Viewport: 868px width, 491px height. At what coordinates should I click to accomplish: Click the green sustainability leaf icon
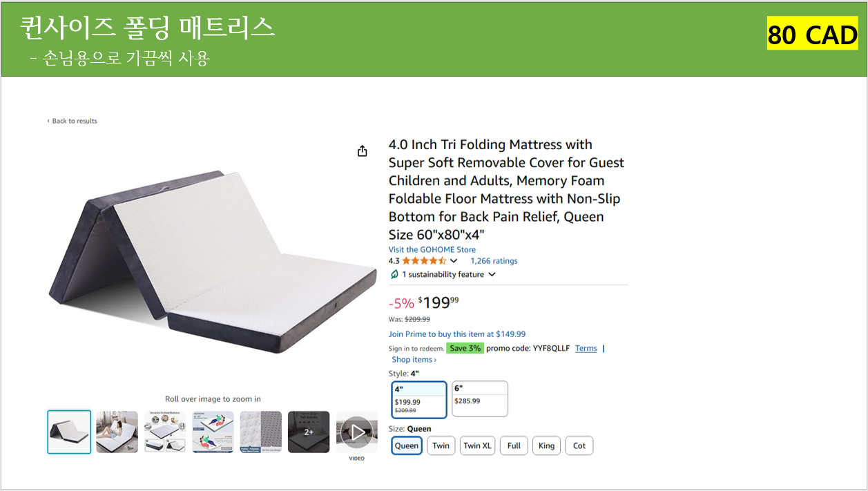tap(394, 274)
